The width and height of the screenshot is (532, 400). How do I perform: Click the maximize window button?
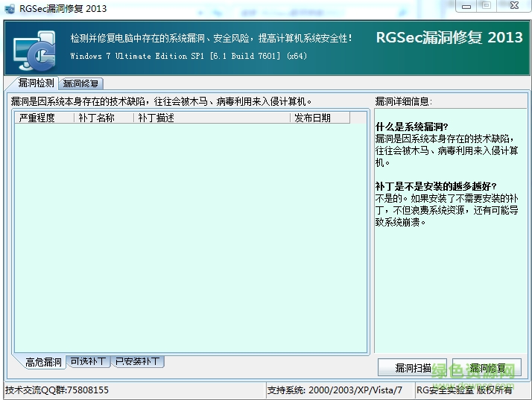click(486, 6)
